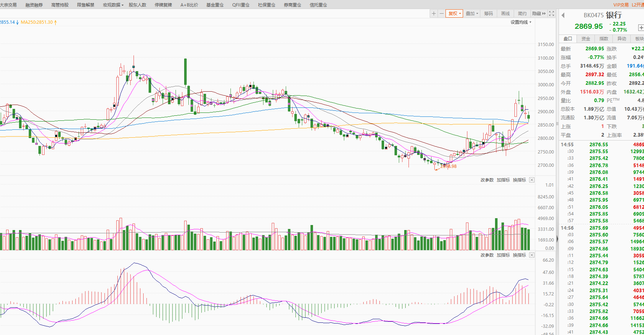Image resolution: width=644 pixels, height=335 pixels.
Task: Open 融资融券 menu item
Action: (34, 5)
